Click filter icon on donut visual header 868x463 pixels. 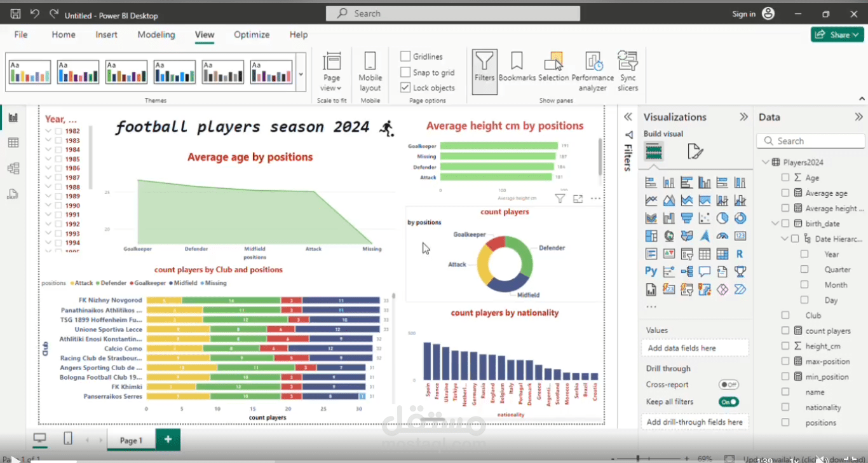click(x=560, y=198)
